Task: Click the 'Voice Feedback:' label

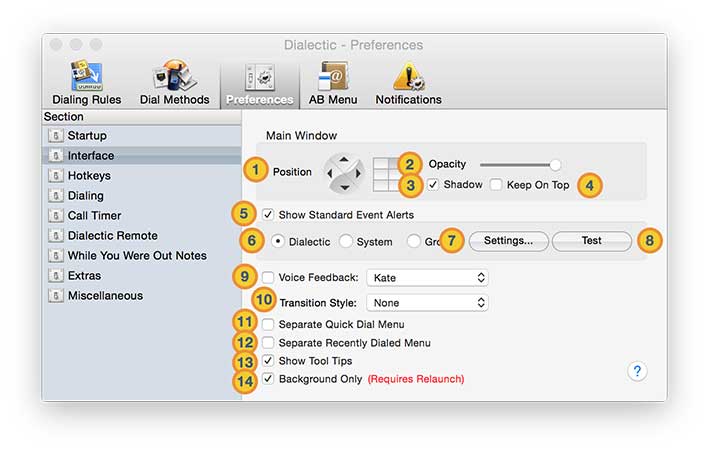Action: pos(318,278)
